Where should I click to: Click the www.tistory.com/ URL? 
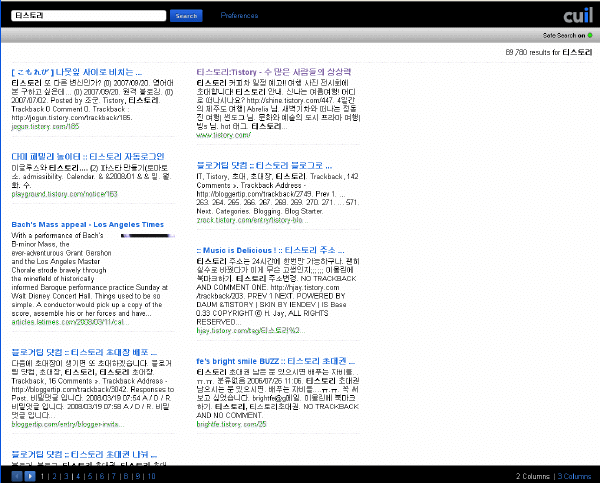(x=223, y=135)
